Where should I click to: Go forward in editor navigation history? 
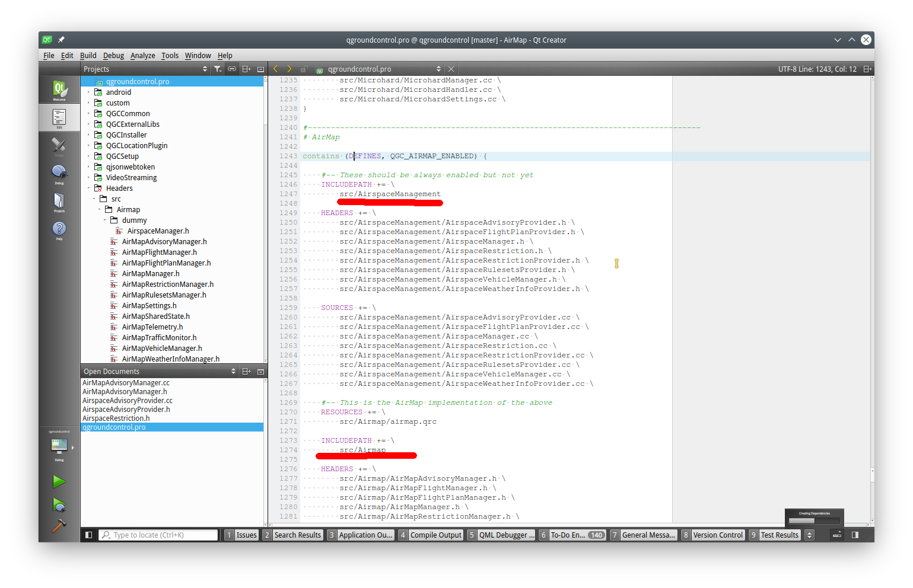tap(289, 69)
